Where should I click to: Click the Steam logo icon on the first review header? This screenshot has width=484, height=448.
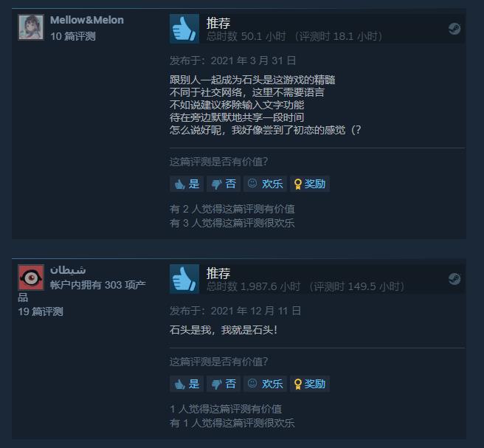click(x=454, y=29)
